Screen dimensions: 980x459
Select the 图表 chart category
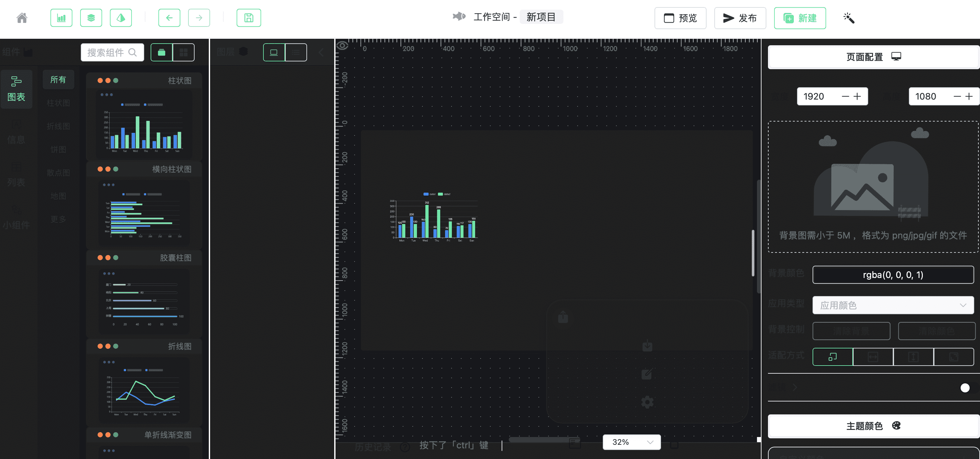16,89
